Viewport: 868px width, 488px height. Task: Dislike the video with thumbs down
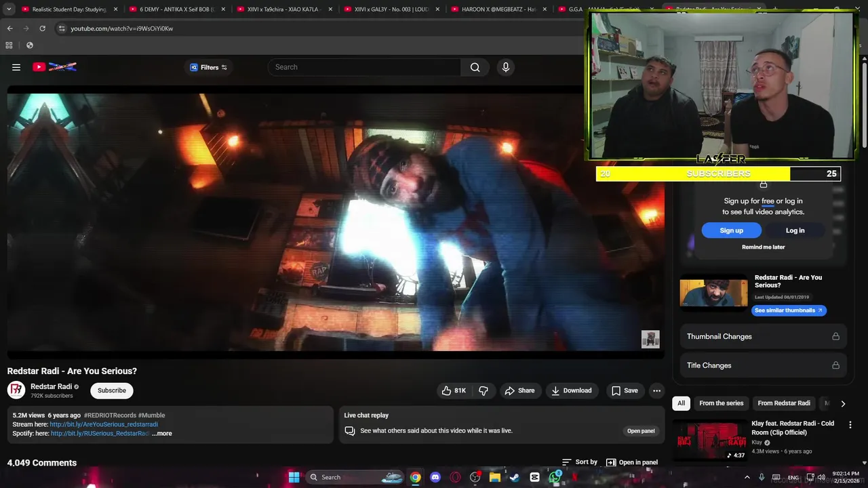click(484, 390)
